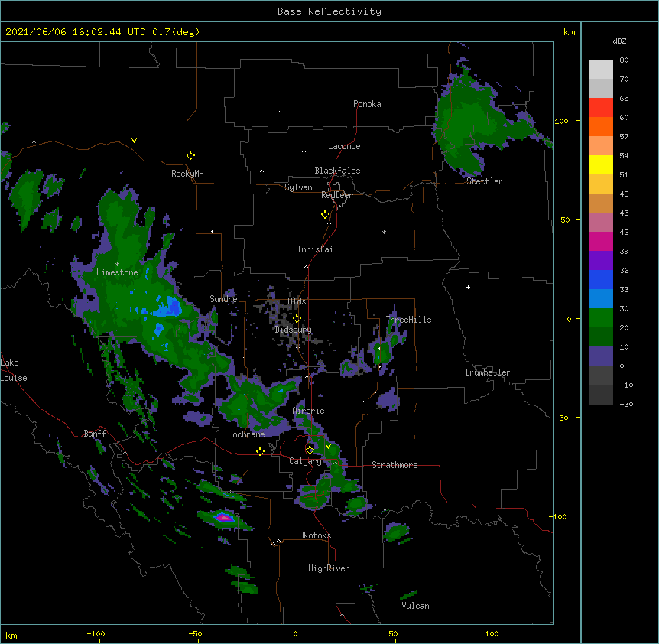Click the Sylvan label
This screenshot has height=644, width=659.
[x=298, y=187]
